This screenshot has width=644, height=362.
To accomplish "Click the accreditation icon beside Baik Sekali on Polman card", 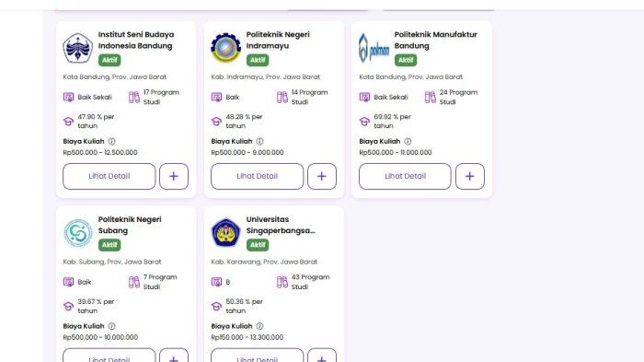I will [x=364, y=97].
